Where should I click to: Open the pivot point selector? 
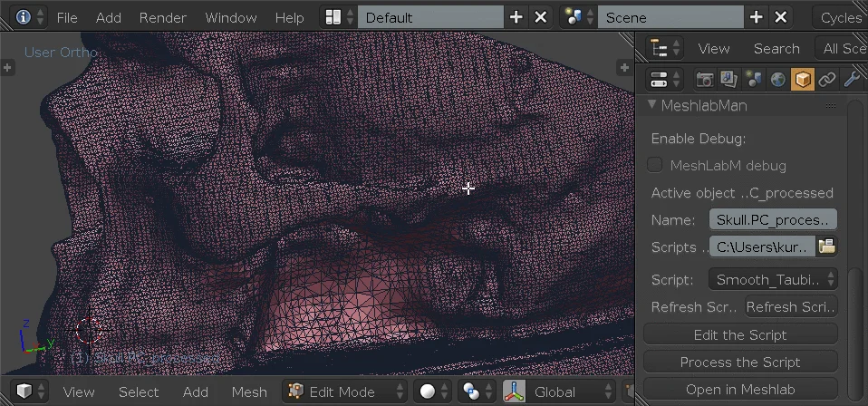tap(476, 391)
